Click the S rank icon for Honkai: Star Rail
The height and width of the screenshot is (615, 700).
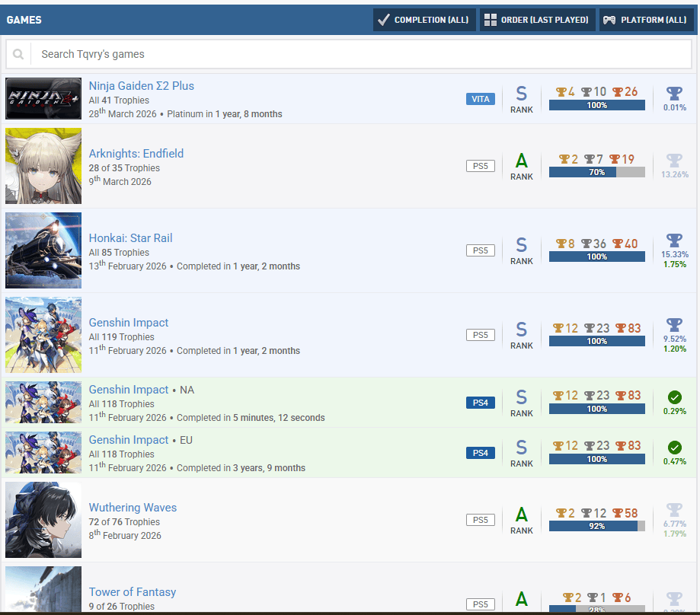[x=522, y=245]
